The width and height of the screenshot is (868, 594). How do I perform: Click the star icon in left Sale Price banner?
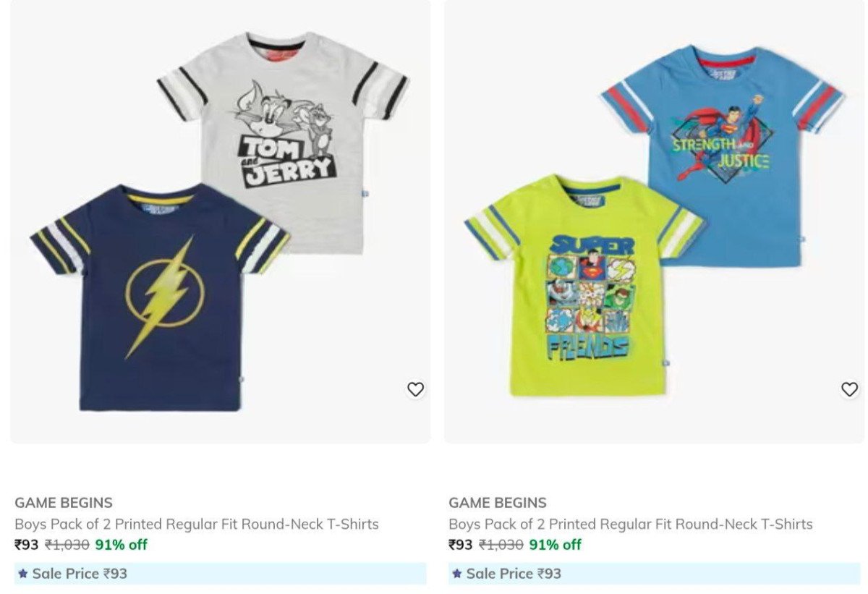click(x=22, y=573)
